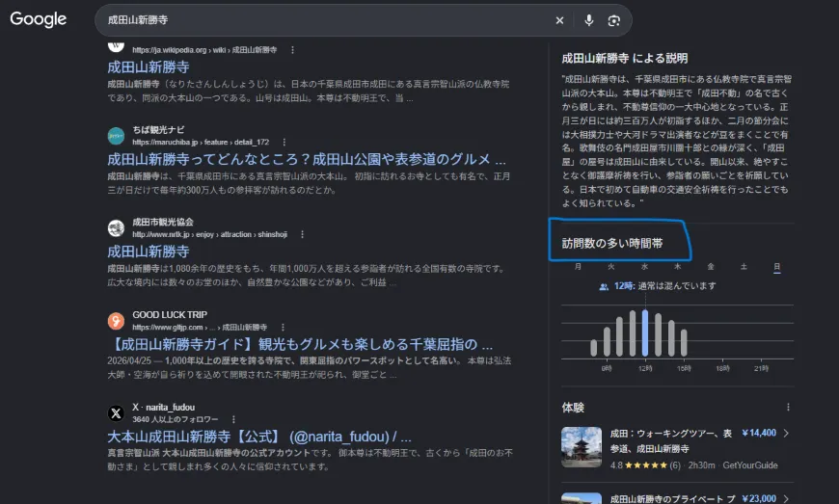Click the GOOD LUCK TRIP favicon

pos(116,321)
